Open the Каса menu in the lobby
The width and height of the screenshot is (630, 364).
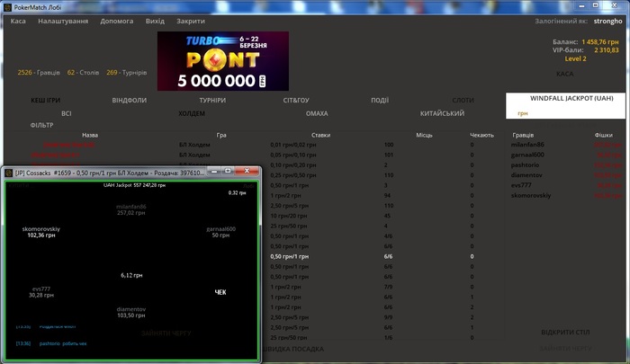(18, 21)
